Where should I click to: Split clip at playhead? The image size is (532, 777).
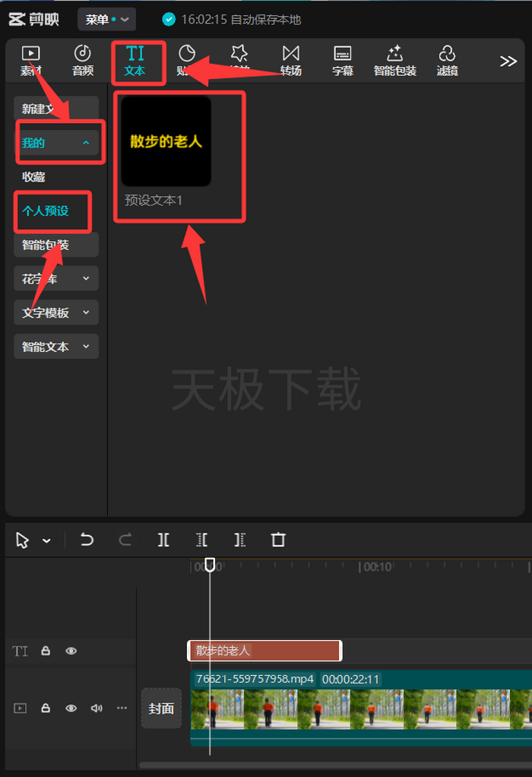point(163,540)
